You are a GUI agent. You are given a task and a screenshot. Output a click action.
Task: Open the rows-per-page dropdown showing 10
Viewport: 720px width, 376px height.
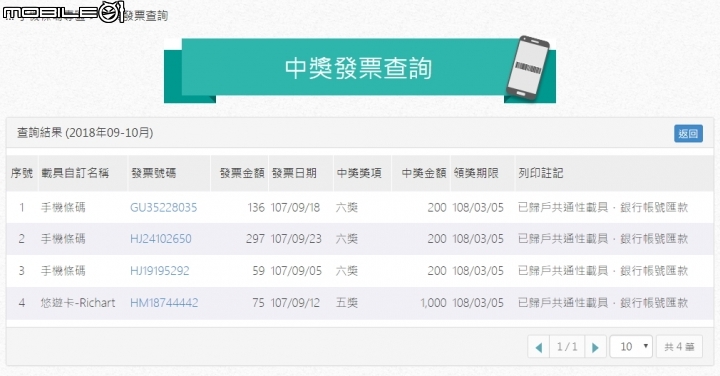coord(631,347)
